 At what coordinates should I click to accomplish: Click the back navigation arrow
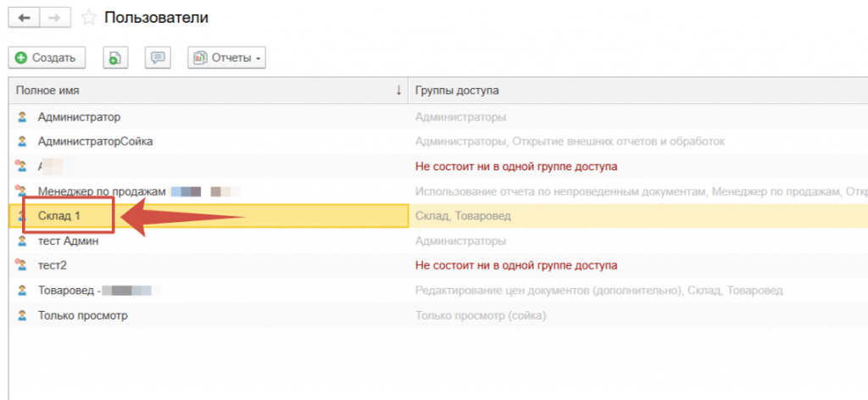pos(24,18)
